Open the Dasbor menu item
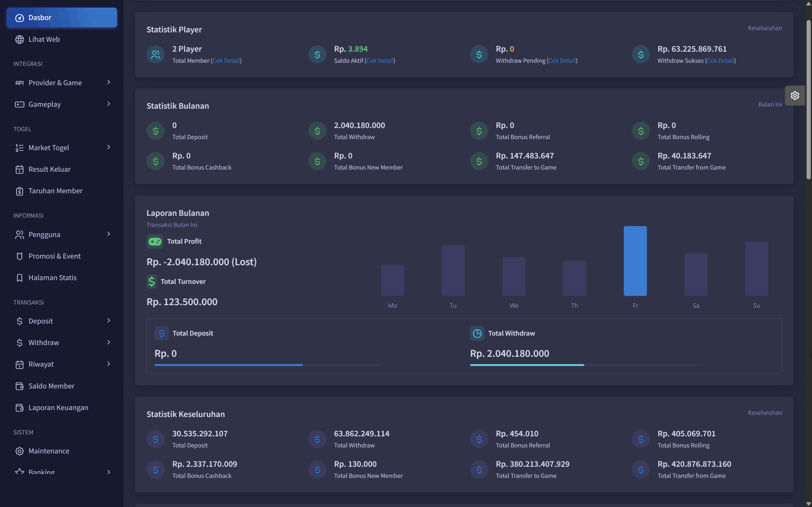 [62, 17]
